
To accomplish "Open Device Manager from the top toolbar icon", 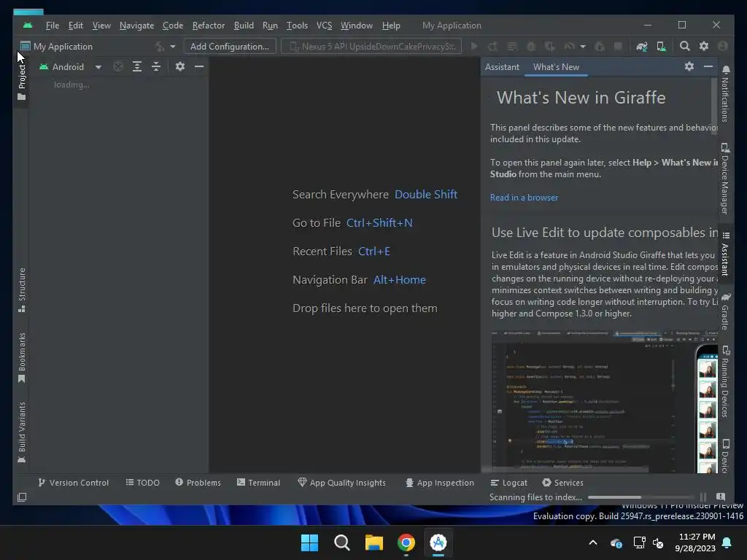I will tap(661, 46).
